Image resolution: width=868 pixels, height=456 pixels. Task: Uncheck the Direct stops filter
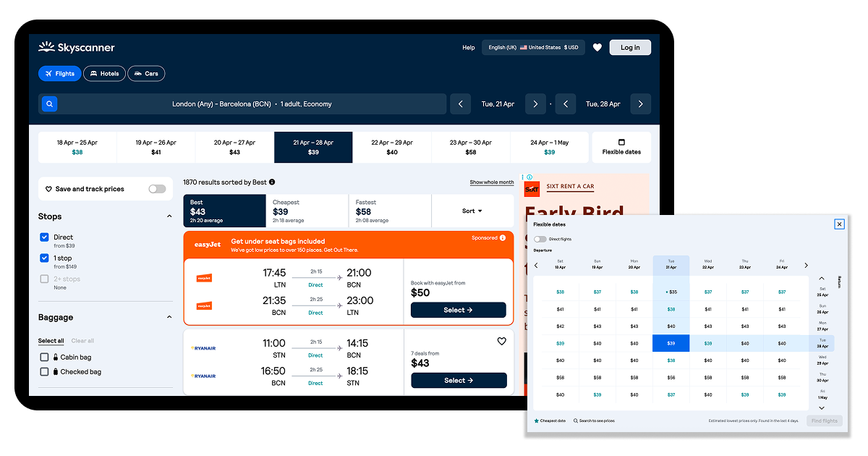pyautogui.click(x=44, y=237)
